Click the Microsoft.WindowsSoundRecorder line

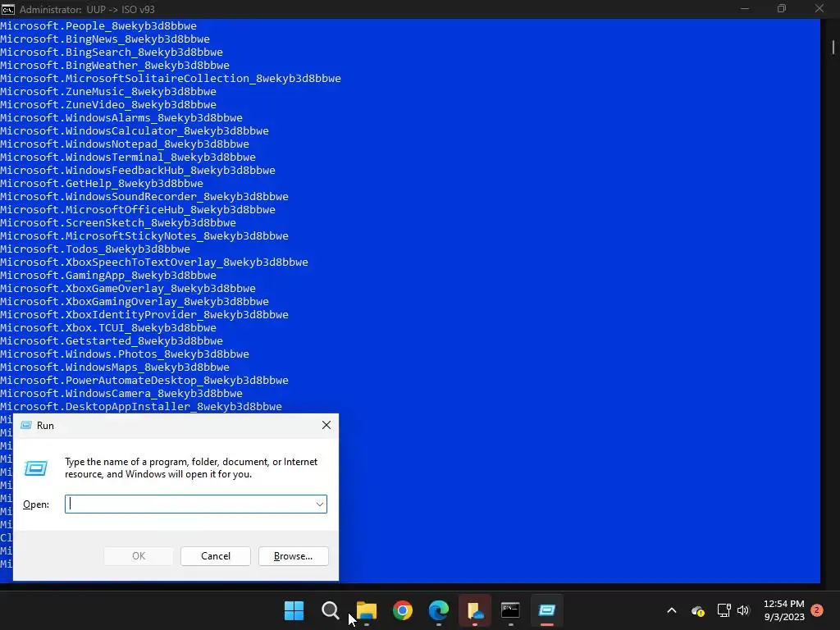[x=144, y=197]
